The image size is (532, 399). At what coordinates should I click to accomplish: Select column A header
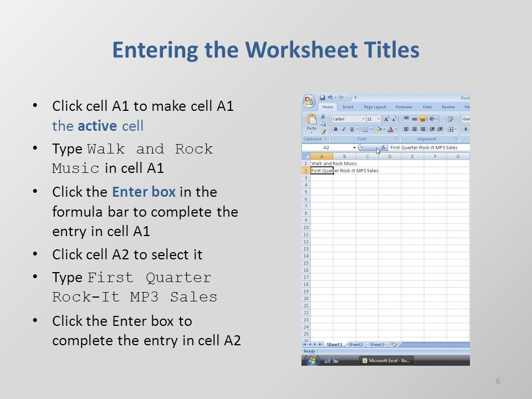pyautogui.click(x=321, y=157)
